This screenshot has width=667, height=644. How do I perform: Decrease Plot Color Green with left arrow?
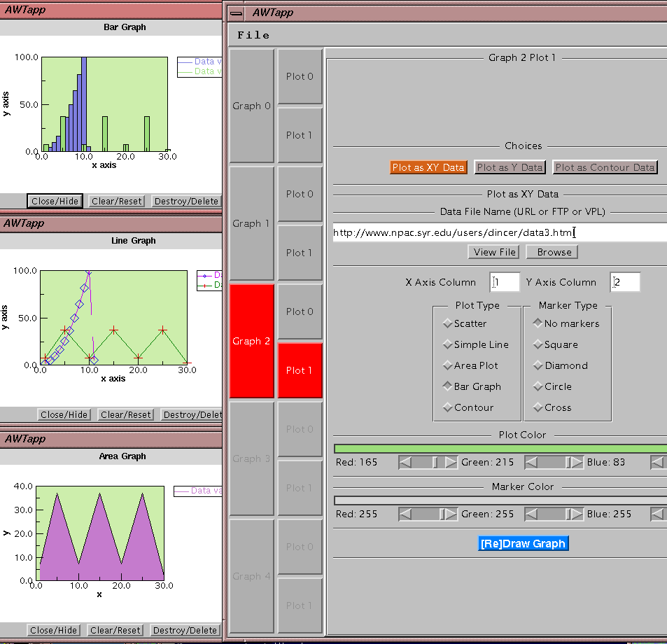coord(531,462)
